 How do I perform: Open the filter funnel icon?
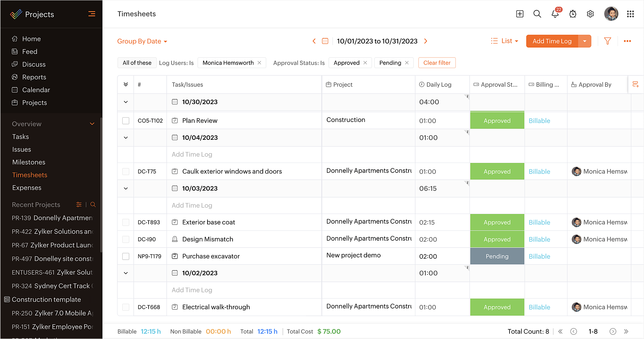[x=607, y=41]
